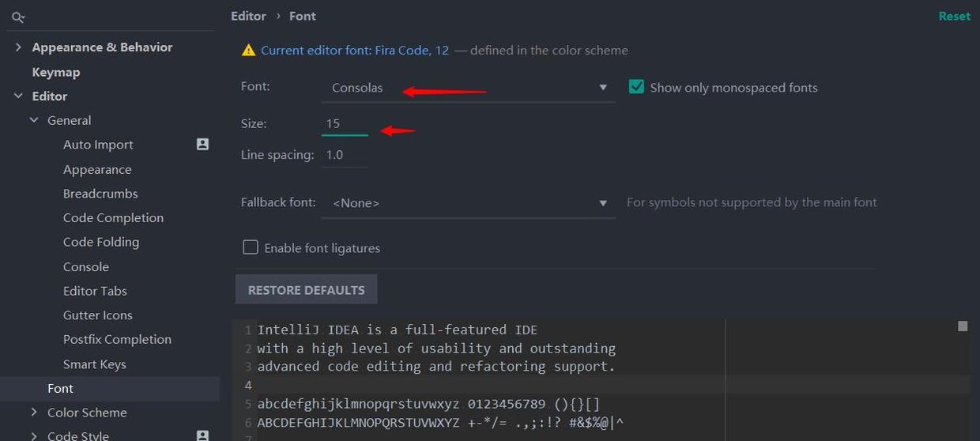This screenshot has width=980, height=441.
Task: Select Keymap in the settings tree
Action: coord(56,72)
